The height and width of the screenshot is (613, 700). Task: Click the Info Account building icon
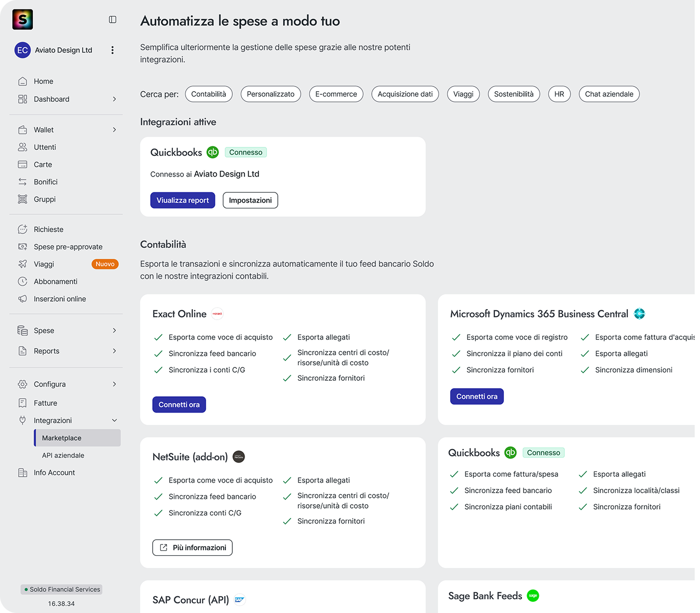pos(22,472)
